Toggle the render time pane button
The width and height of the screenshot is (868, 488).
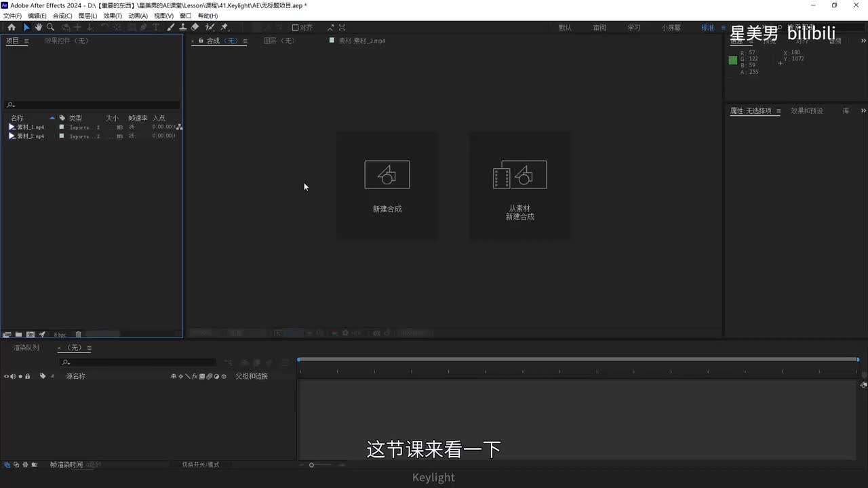(34, 464)
